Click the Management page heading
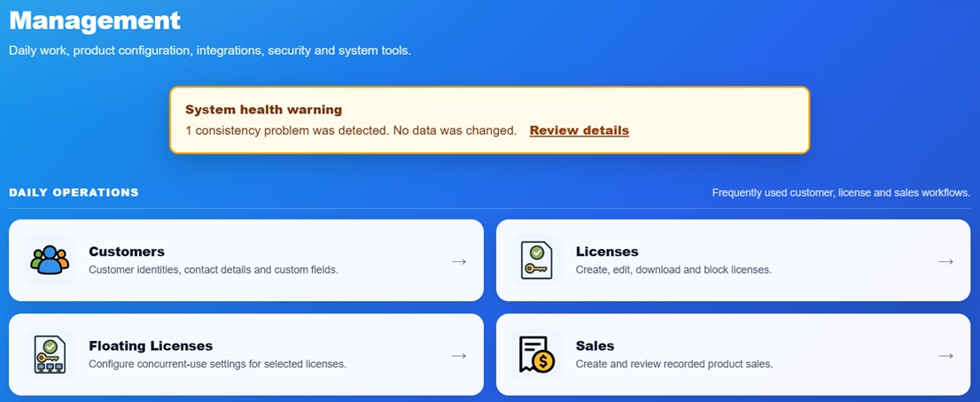Image resolution: width=980 pixels, height=402 pixels. point(95,20)
